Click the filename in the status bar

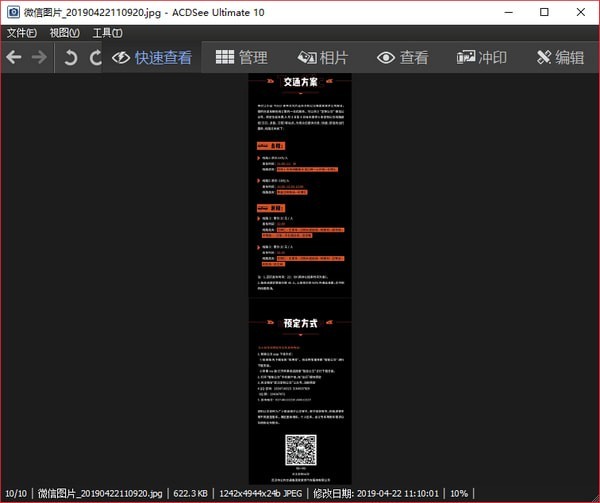100,493
